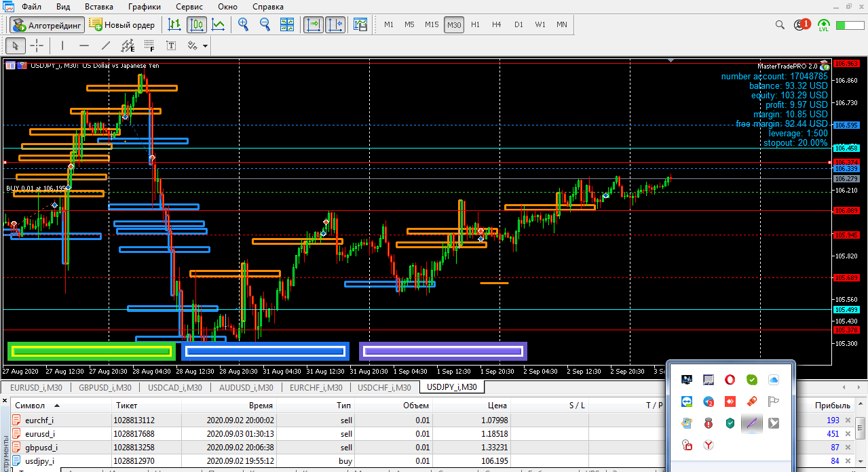Viewport: 868px width, 472px height.
Task: Open the graphical objects dropdown arrow
Action: 205,46
